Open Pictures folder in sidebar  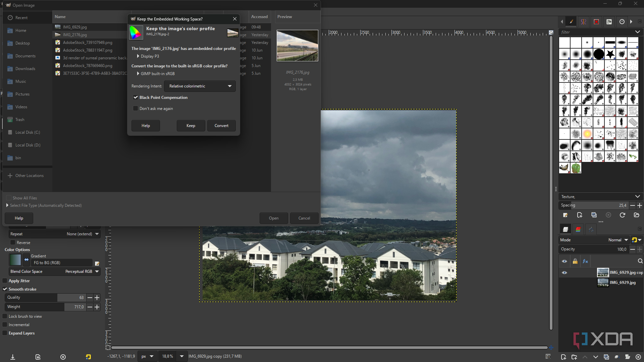pos(22,94)
